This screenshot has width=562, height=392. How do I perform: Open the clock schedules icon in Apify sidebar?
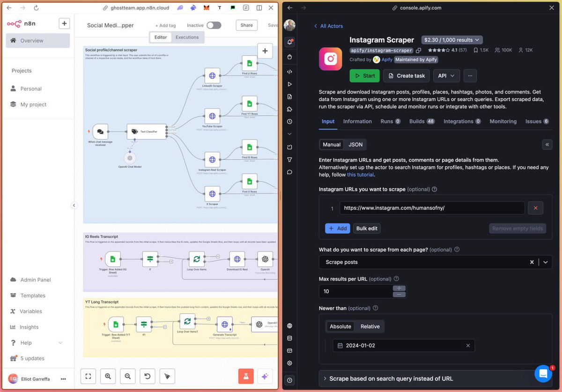(290, 122)
